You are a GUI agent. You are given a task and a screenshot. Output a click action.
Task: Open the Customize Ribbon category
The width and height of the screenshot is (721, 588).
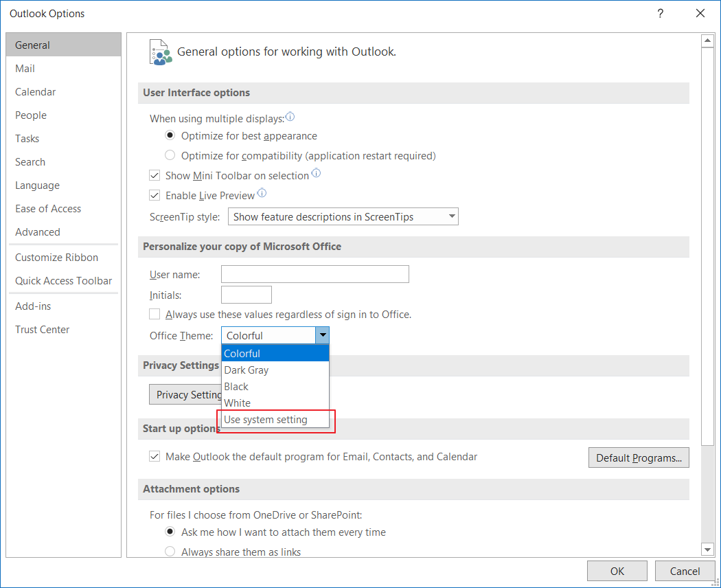point(63,257)
